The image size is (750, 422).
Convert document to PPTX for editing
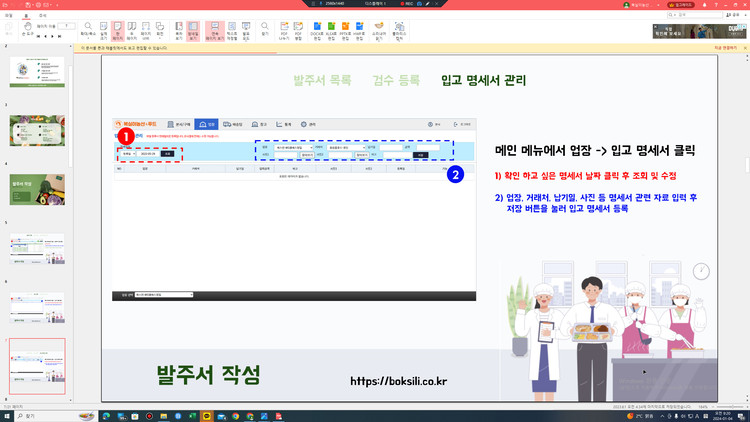coord(345,31)
